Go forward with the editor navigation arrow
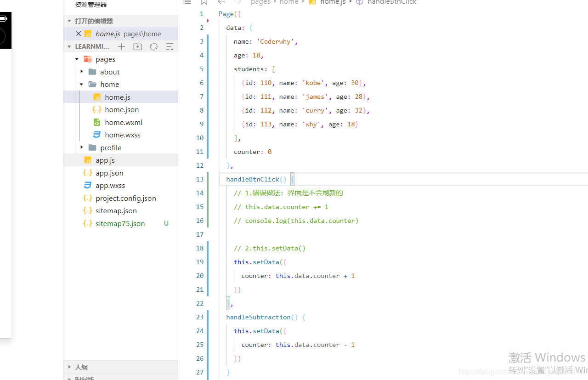 pos(237,2)
